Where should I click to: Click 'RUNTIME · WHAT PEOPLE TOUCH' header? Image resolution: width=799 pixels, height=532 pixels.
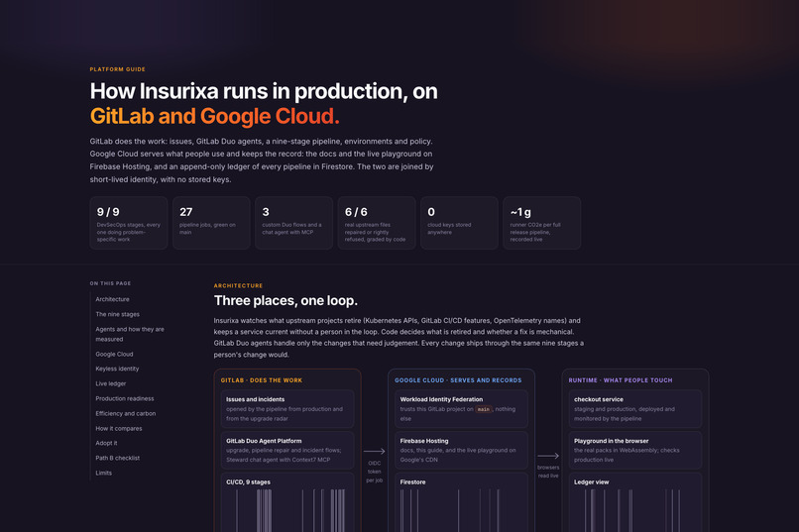(x=621, y=380)
